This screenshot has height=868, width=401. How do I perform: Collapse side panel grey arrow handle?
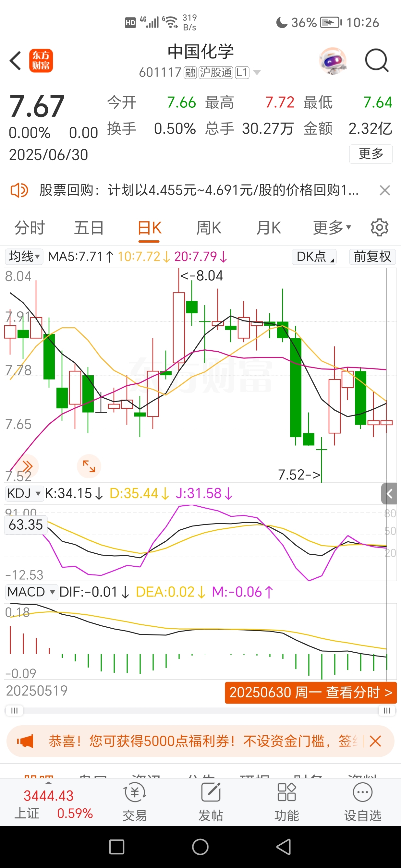389,494
